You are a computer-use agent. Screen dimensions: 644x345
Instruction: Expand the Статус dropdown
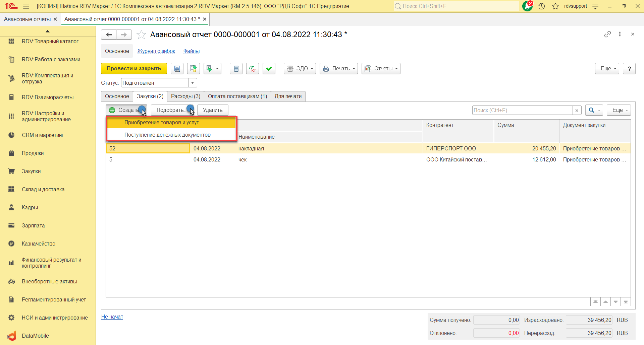pyautogui.click(x=193, y=83)
